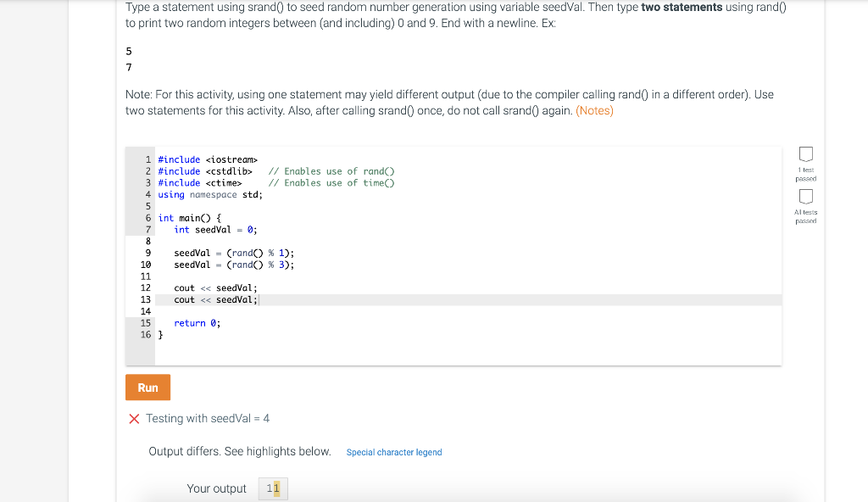
Task: Click the red X failed-test icon
Action: (x=133, y=418)
